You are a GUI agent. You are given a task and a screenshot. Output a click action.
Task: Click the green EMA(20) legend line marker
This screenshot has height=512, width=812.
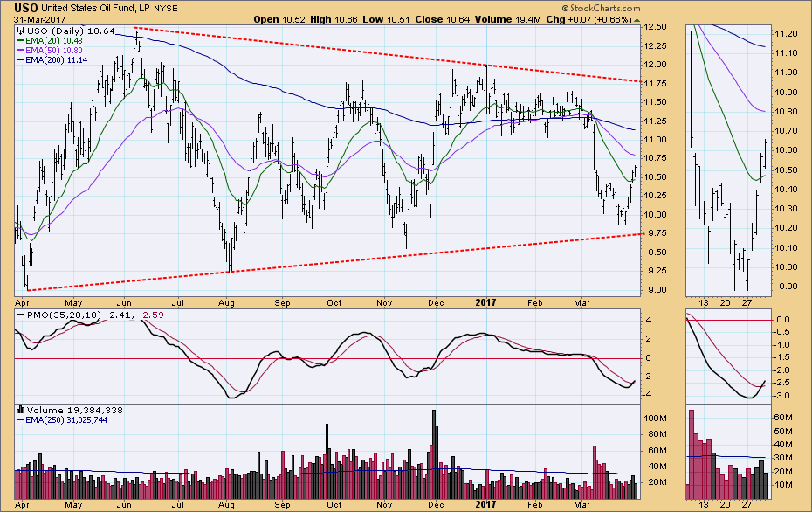21,41
